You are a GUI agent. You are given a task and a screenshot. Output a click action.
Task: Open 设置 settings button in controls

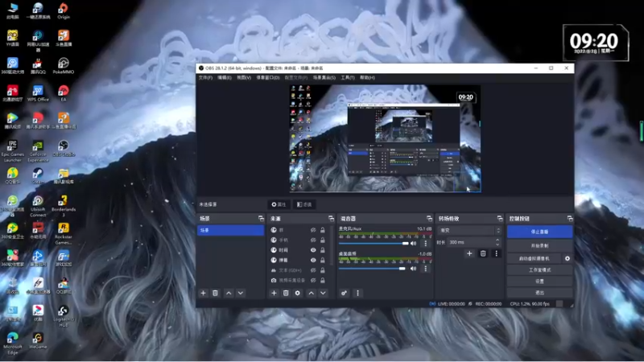pyautogui.click(x=539, y=281)
